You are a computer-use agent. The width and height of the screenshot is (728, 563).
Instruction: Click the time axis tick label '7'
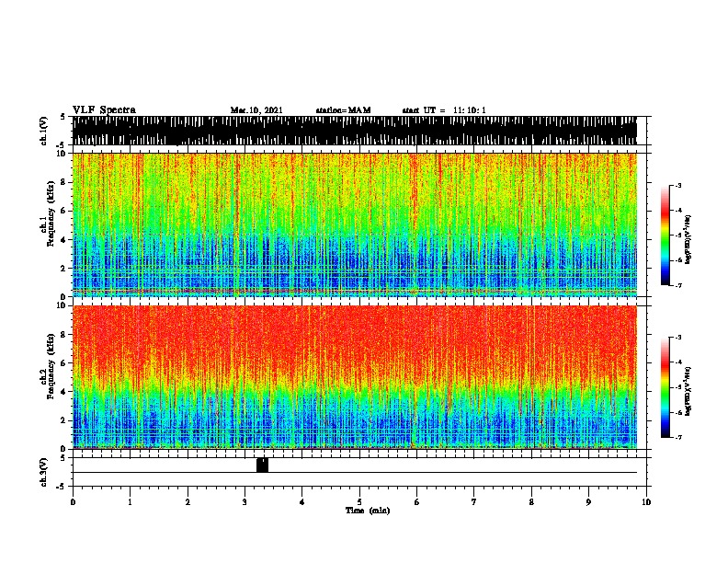[474, 501]
